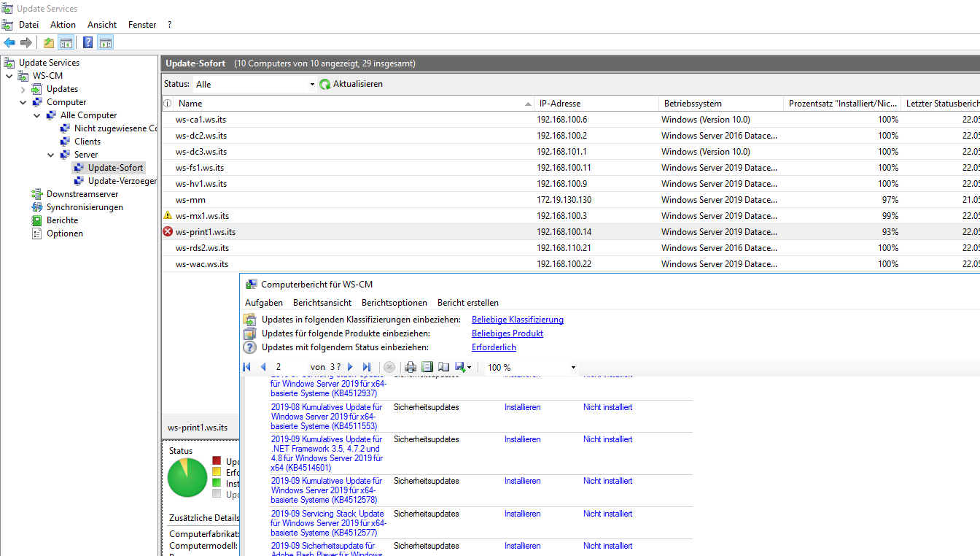
Task: Click the Erforderlich status link
Action: point(494,347)
